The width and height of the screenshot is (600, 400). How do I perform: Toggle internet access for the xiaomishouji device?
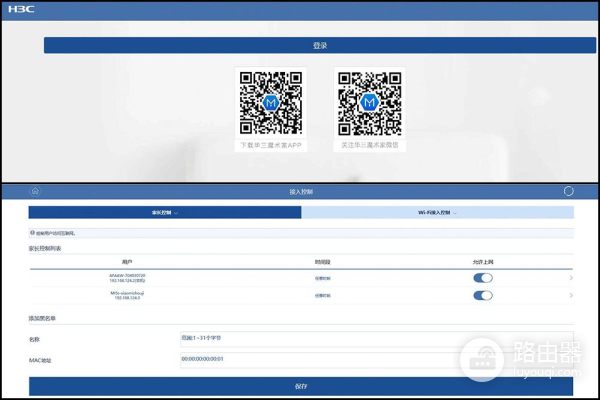pos(483,296)
